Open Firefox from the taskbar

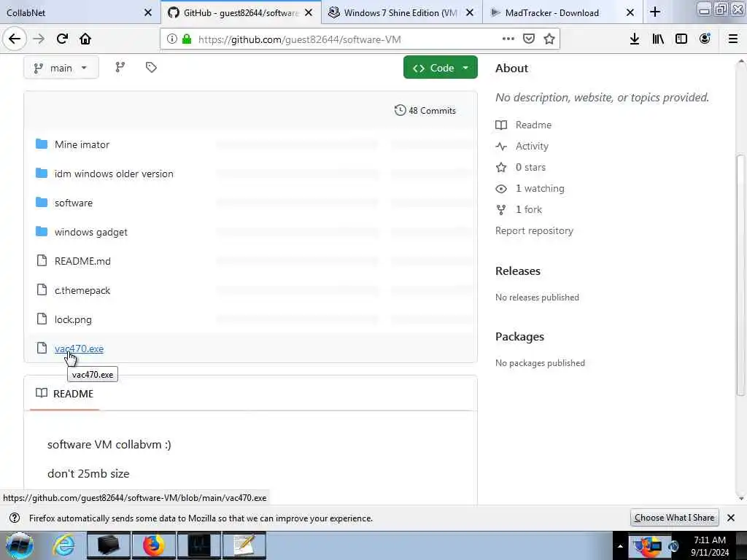tap(153, 545)
